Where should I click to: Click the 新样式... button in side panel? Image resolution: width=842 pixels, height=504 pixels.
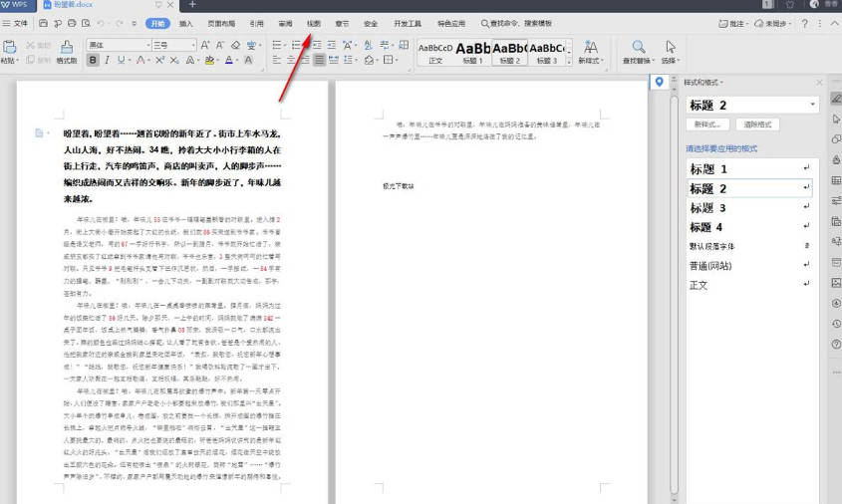[707, 125]
